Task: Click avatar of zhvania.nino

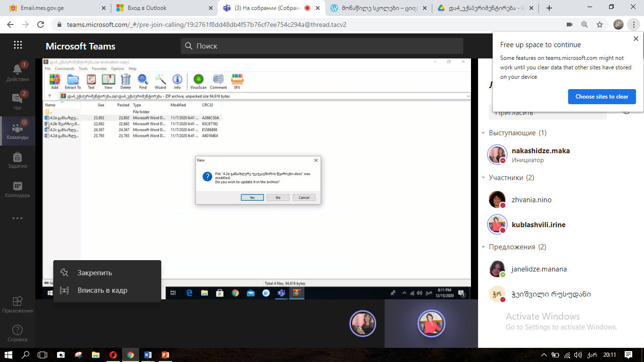Action: point(497,199)
